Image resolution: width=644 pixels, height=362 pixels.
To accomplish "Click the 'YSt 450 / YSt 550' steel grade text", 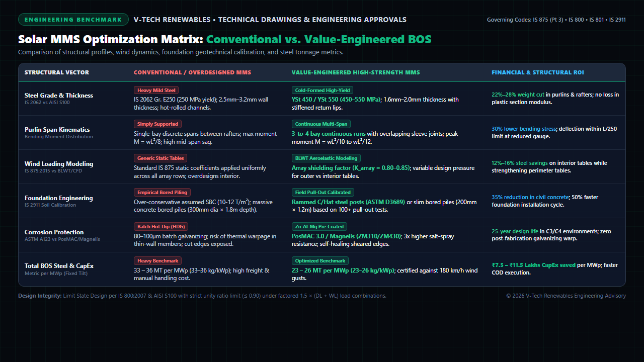I will pos(337,100).
